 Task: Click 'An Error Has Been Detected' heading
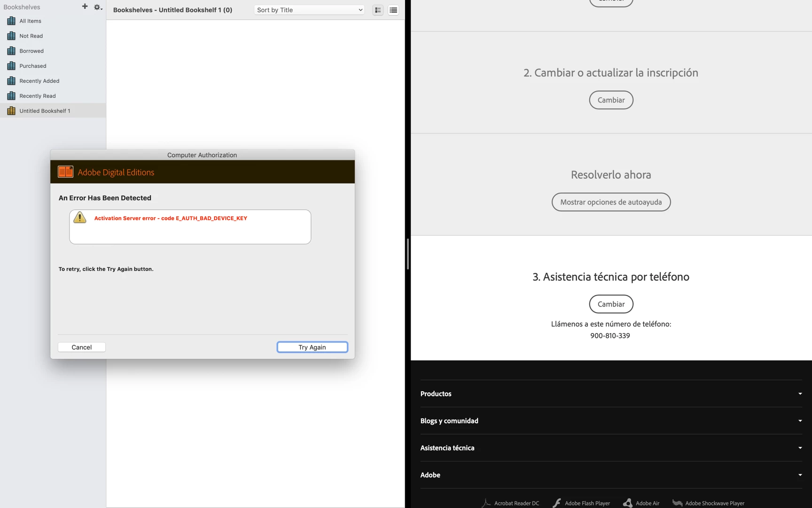point(105,198)
